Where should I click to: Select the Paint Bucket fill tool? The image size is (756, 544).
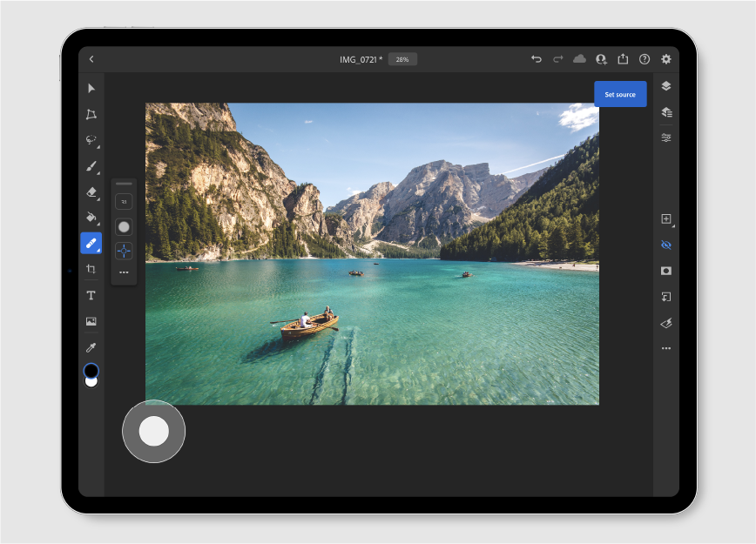tap(91, 217)
